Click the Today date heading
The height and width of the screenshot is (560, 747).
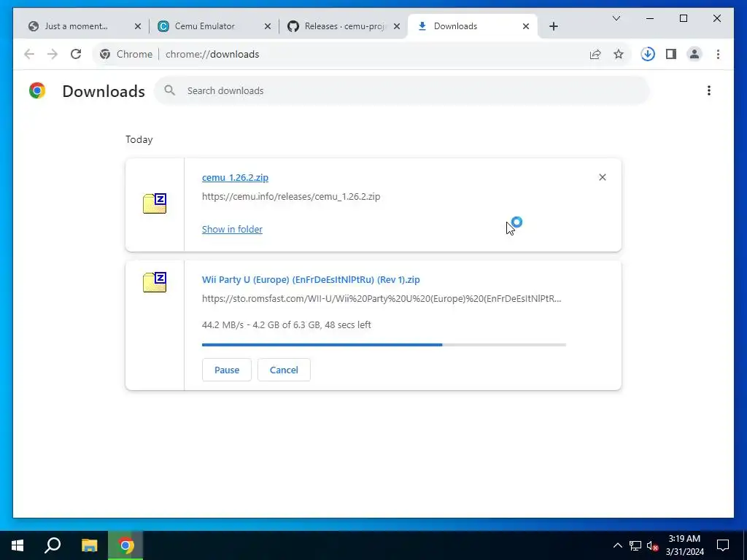tap(139, 139)
